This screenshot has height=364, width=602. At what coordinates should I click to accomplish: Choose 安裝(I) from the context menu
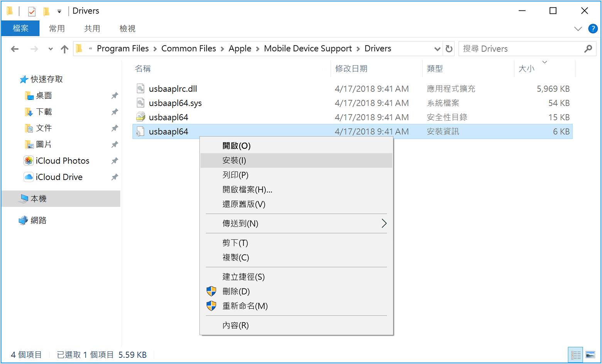click(x=296, y=160)
